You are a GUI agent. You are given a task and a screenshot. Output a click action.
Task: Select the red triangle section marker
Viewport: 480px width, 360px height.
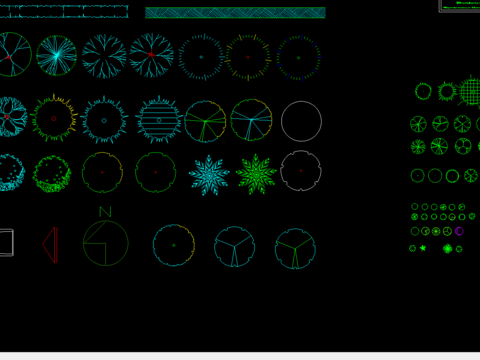pos(50,245)
